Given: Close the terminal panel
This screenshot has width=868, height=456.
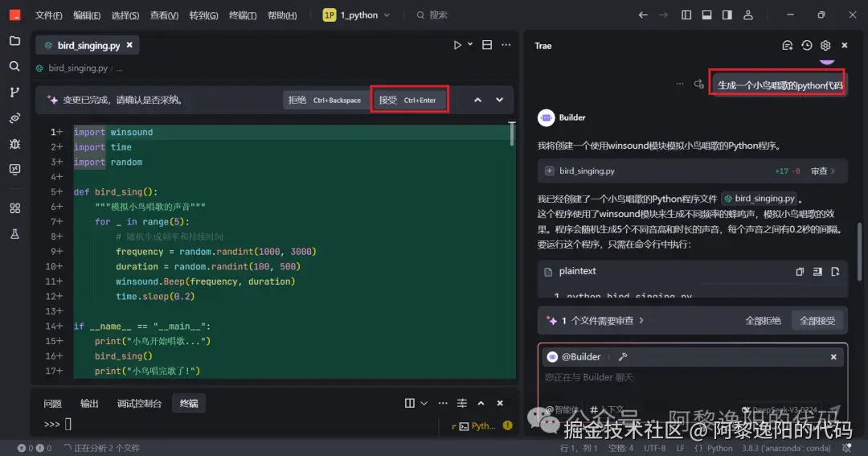Looking at the screenshot, I should (x=500, y=403).
